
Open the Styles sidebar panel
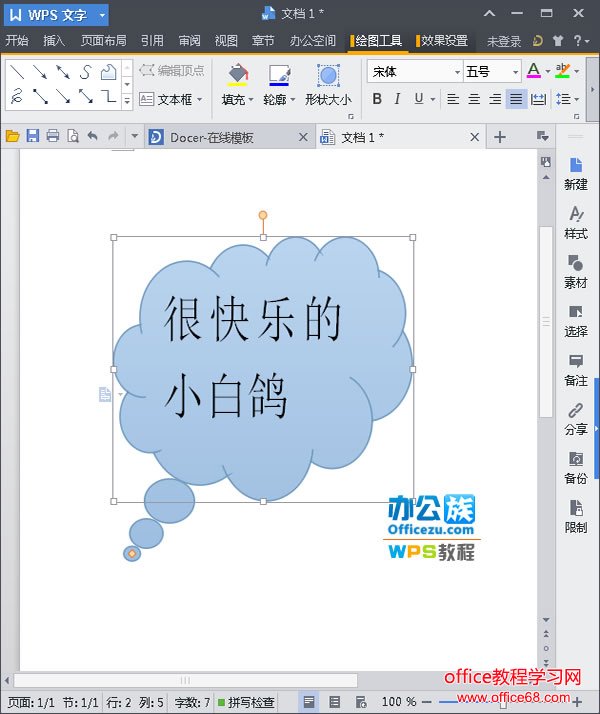pos(576,223)
